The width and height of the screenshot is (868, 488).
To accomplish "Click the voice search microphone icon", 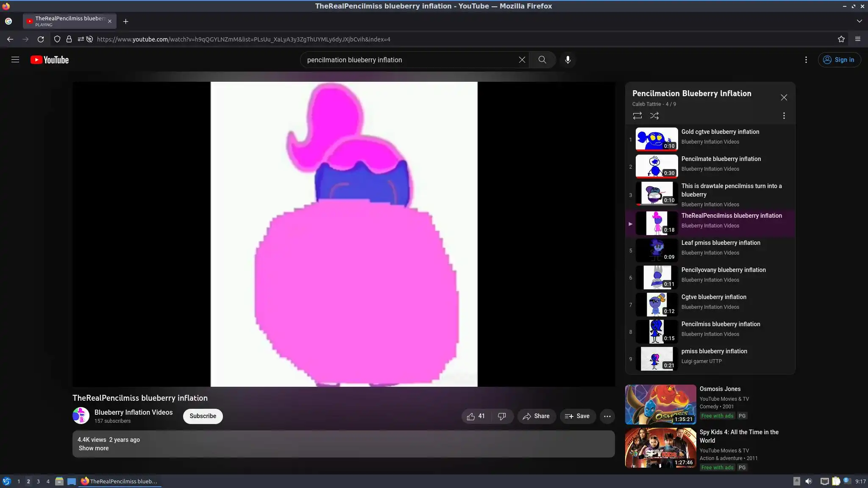I will coord(568,60).
